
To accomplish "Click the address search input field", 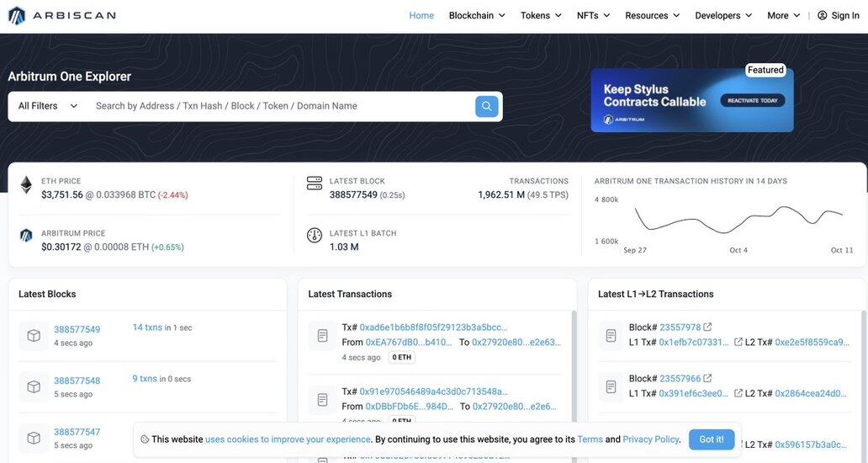I will [282, 106].
